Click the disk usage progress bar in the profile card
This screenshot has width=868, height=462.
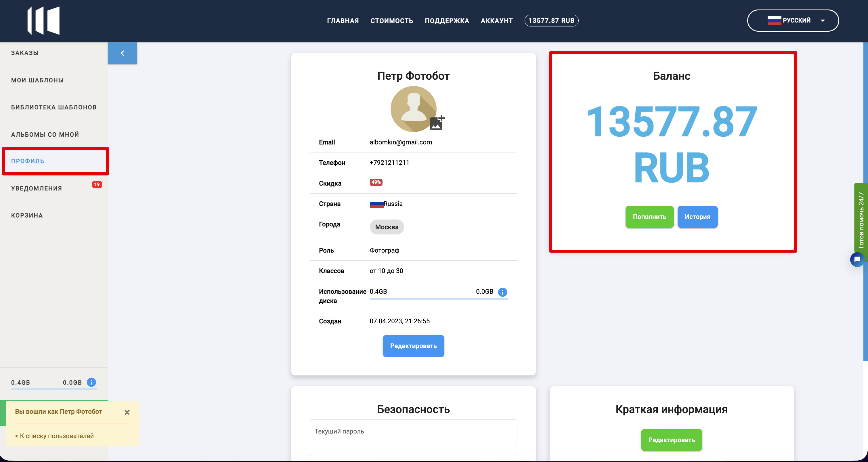point(439,299)
